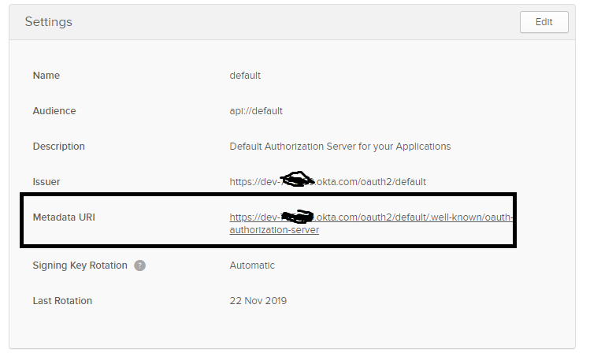590x364 pixels.
Task: Click the Signing Key Rotation help icon
Action: (x=139, y=266)
